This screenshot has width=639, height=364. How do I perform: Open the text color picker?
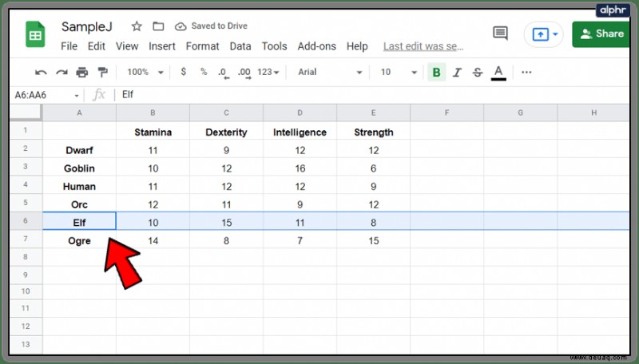(498, 73)
